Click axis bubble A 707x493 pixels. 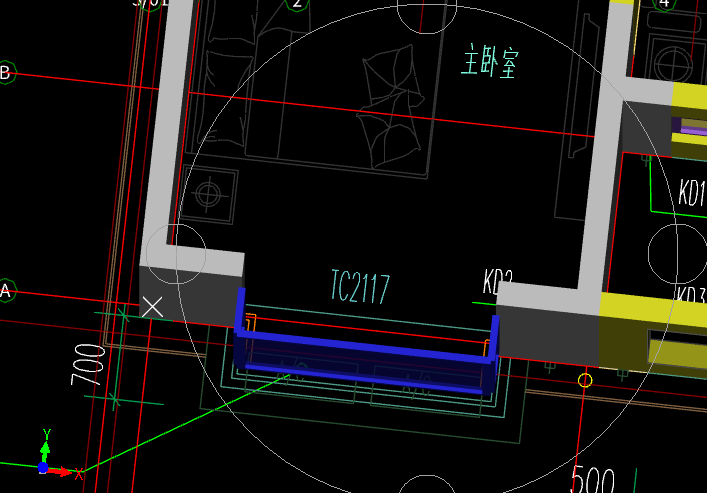click(x=6, y=290)
